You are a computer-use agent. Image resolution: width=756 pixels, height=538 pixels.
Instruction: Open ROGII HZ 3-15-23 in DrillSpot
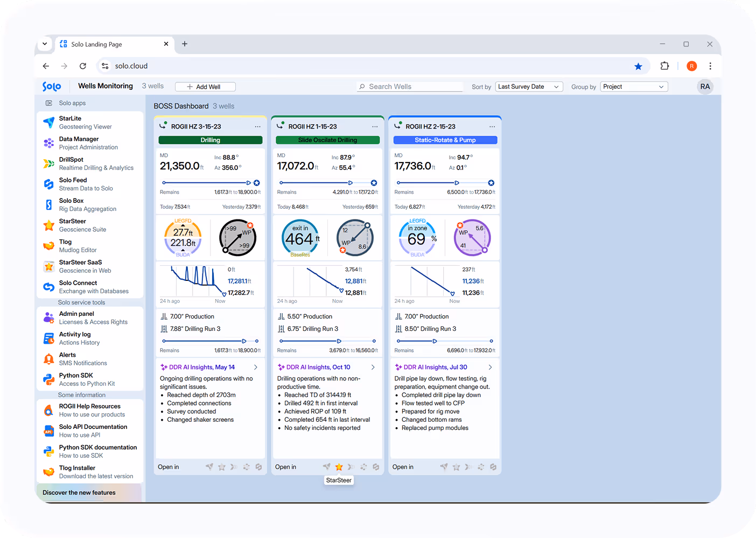[x=234, y=467]
